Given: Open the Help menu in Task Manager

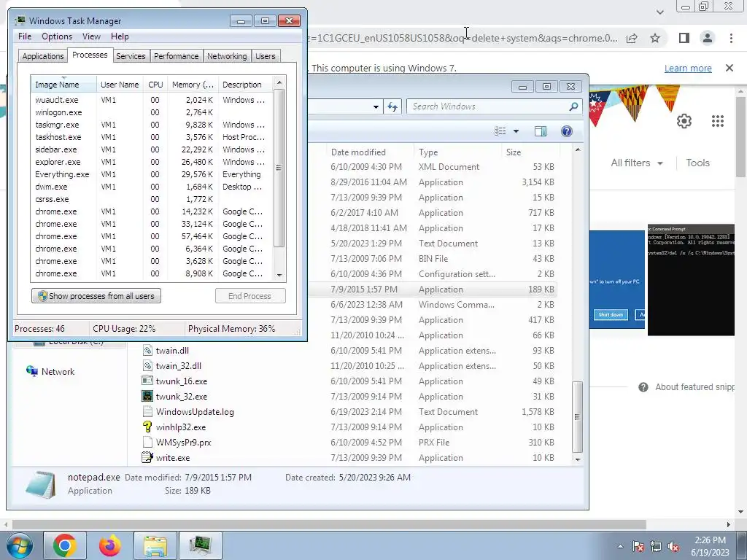Looking at the screenshot, I should [x=120, y=36].
